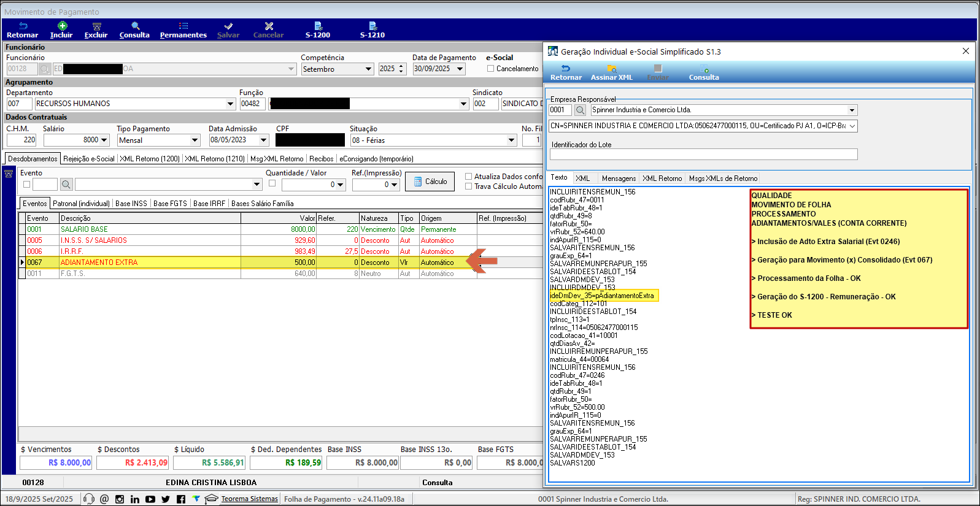
Task: Open the Permanentes list icon
Action: click(183, 26)
